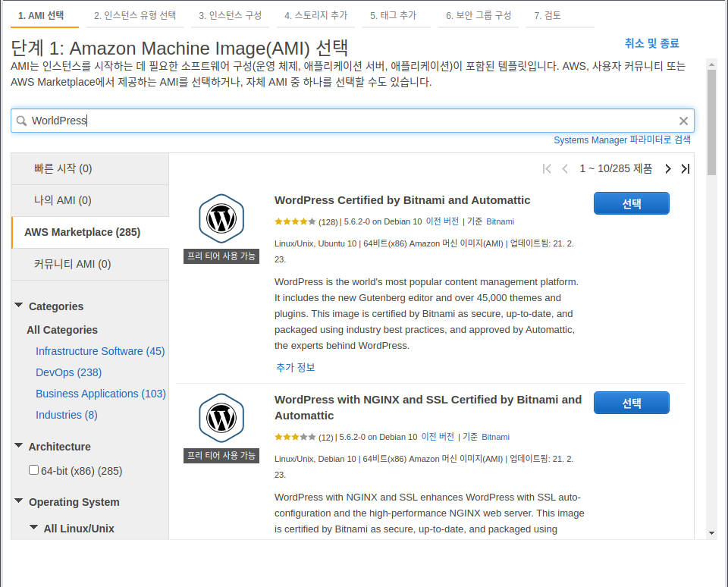The width and height of the screenshot is (728, 587).
Task: Collapse the All Linux/Unix group
Action: tap(33, 527)
